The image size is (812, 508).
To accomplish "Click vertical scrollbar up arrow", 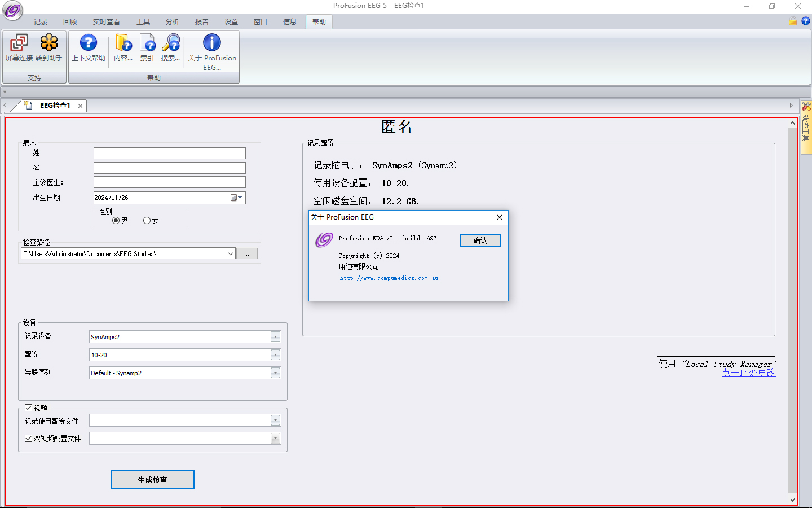I will (x=793, y=123).
